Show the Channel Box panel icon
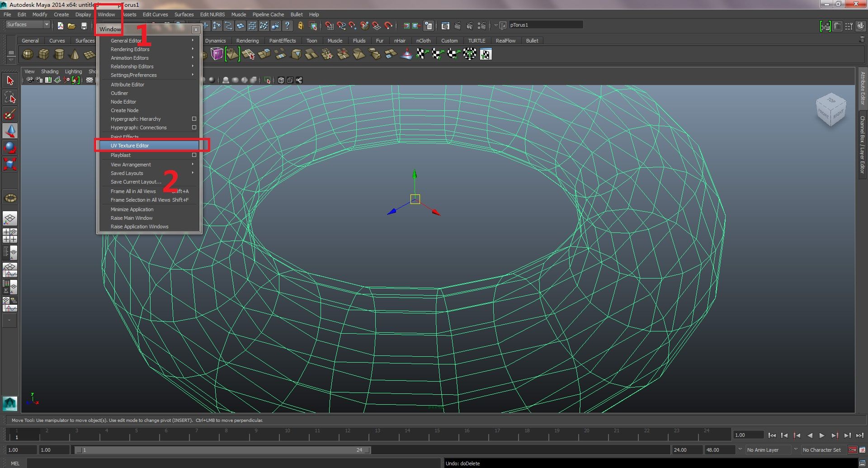868x468 pixels. (860, 26)
